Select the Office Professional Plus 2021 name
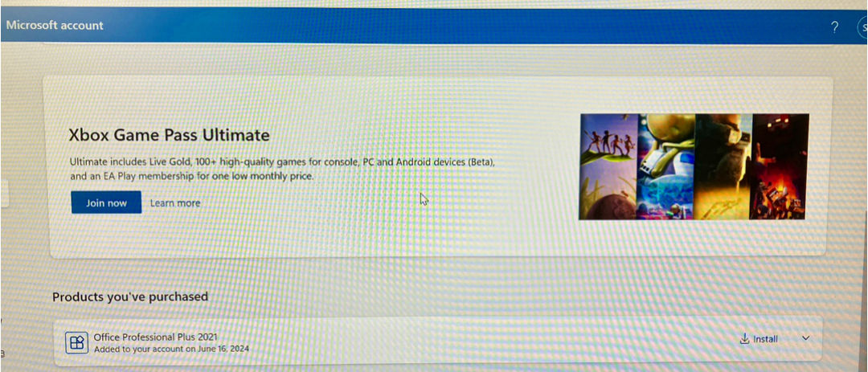 tap(156, 337)
